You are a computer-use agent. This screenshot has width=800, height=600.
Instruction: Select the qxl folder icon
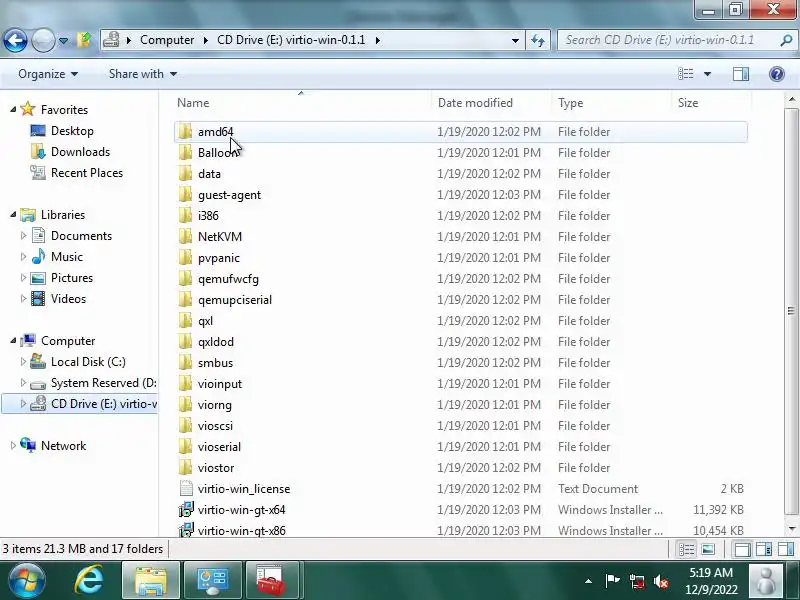[x=186, y=321]
